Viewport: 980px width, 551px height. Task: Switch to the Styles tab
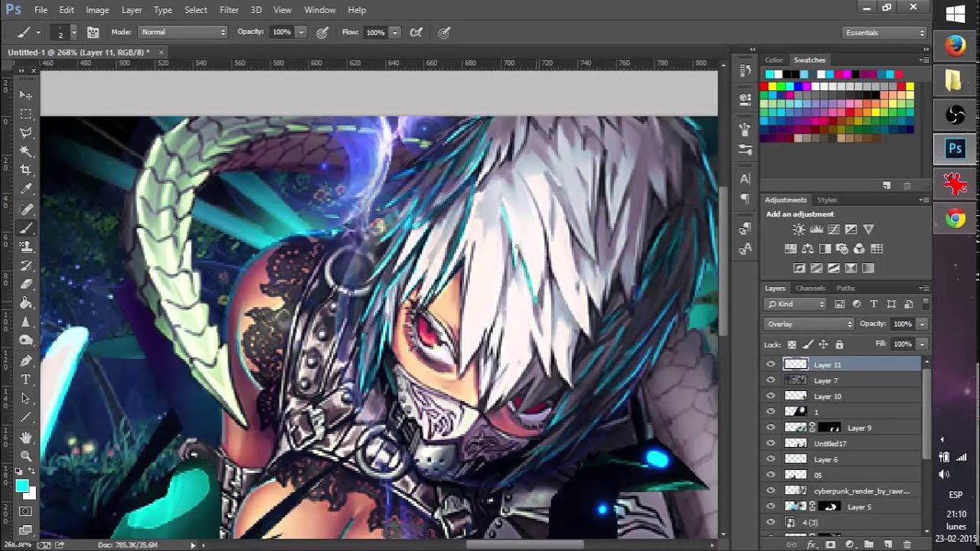pyautogui.click(x=827, y=200)
